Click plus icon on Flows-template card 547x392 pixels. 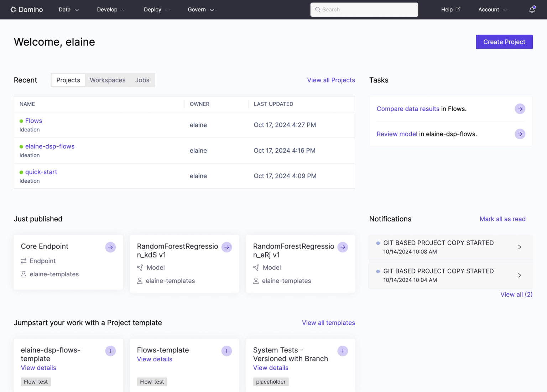click(x=226, y=351)
